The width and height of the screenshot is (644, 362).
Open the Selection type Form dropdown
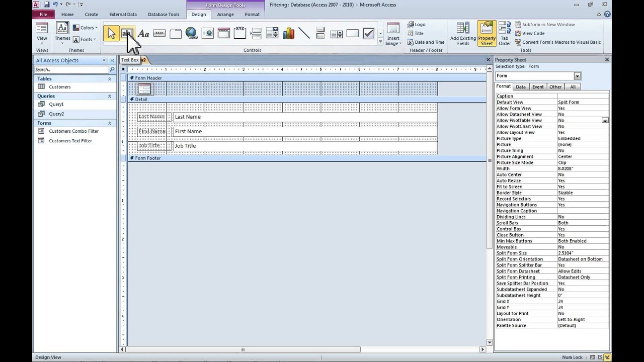click(x=577, y=75)
